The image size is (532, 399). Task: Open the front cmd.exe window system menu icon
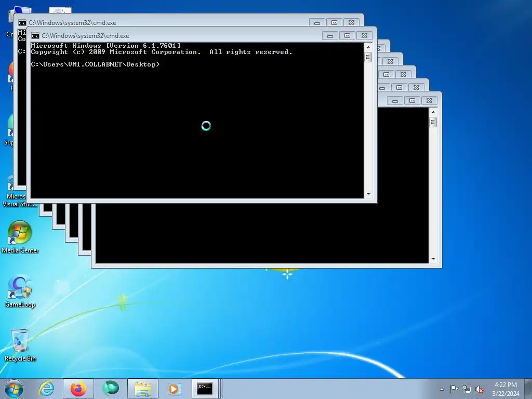pyautogui.click(x=35, y=36)
